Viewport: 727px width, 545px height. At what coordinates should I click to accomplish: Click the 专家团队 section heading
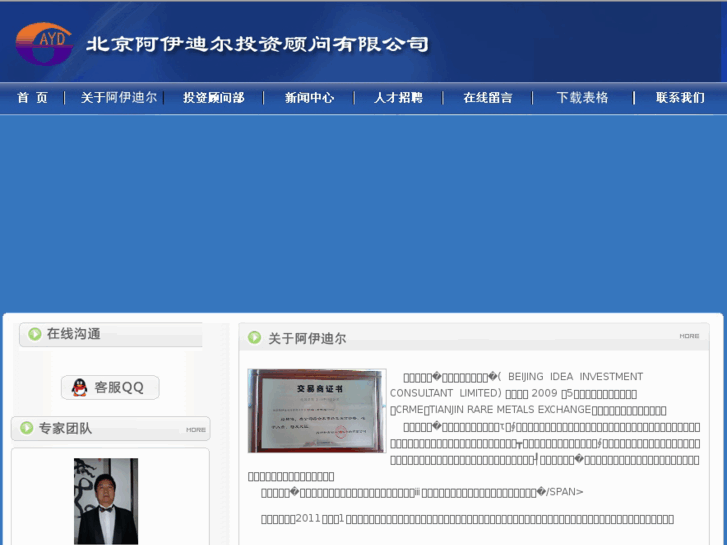coord(65,428)
